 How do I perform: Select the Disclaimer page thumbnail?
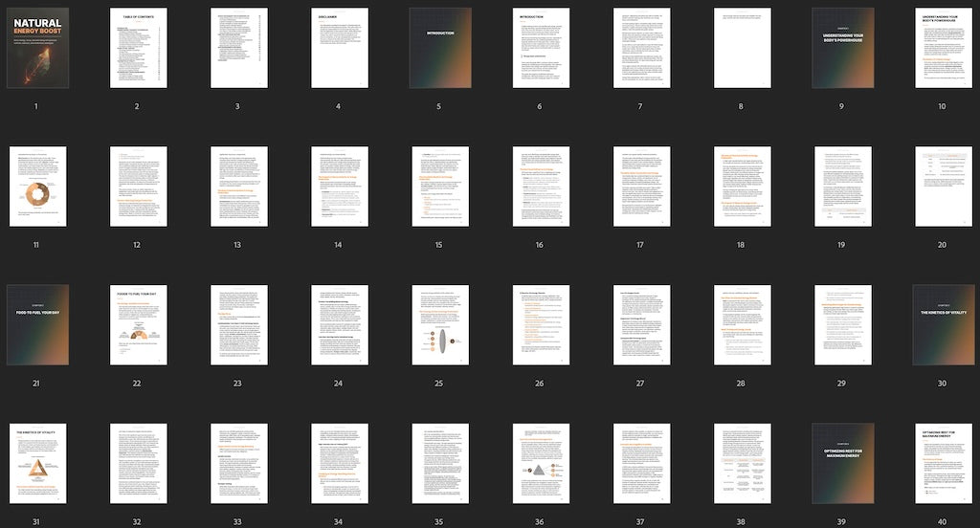tap(339, 48)
